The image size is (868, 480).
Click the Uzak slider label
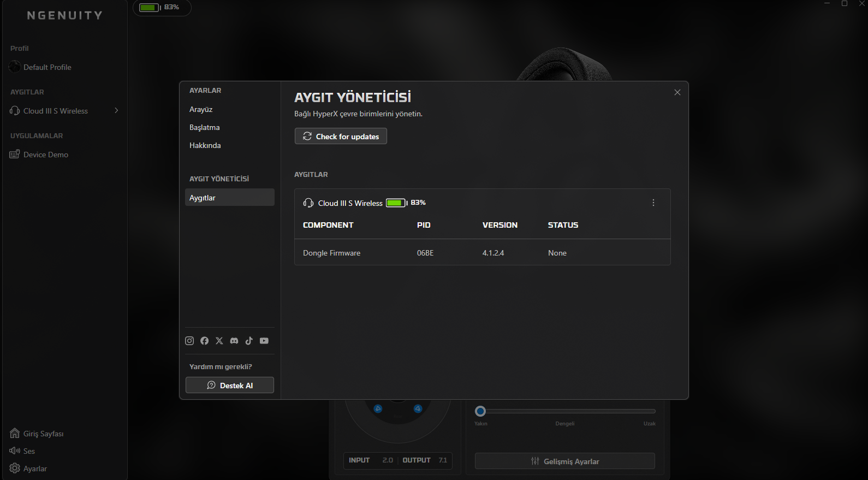click(x=650, y=424)
